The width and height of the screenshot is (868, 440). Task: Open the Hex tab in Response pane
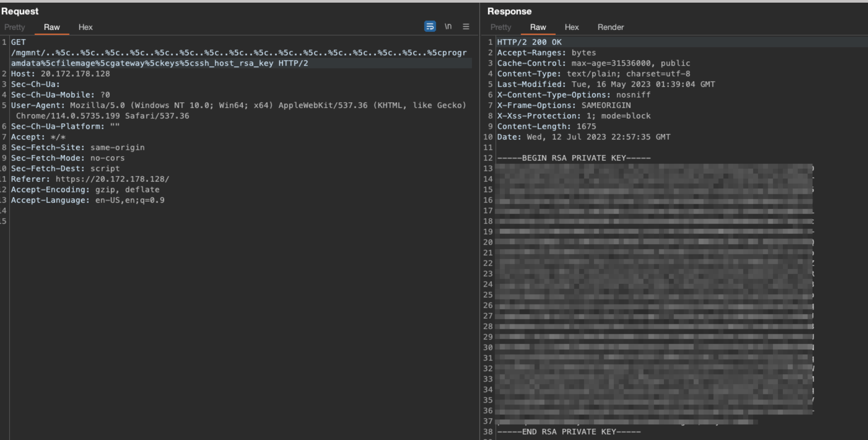click(x=572, y=27)
